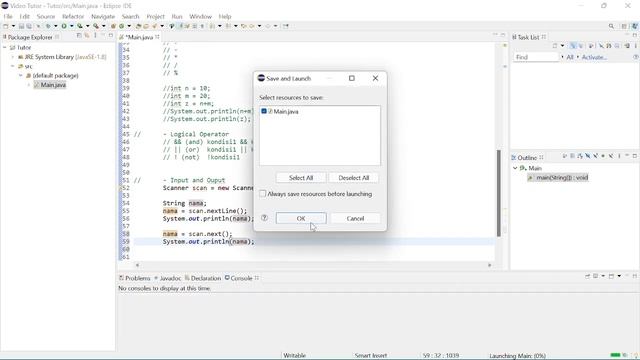Collapse the Main class in Outline
640x360 pixels.
pyautogui.click(x=515, y=168)
